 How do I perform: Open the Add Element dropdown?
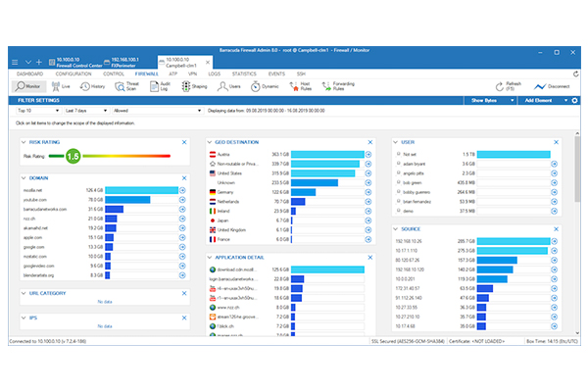544,100
